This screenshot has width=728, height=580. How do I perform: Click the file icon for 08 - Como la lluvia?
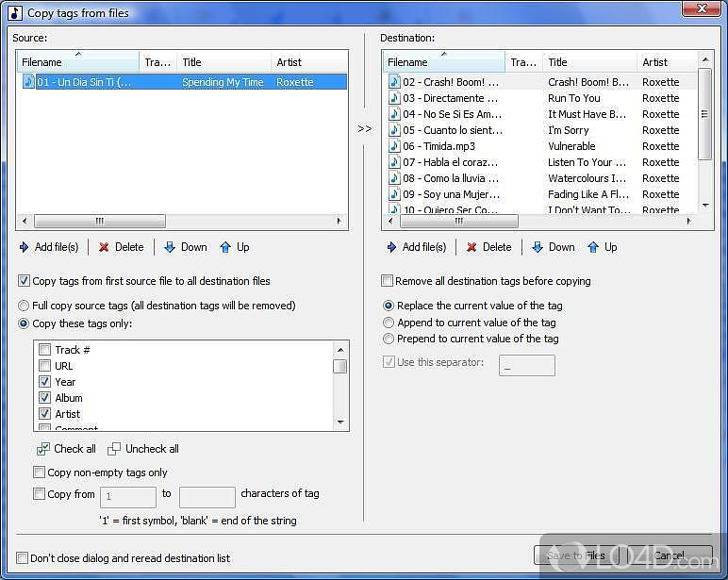(394, 178)
